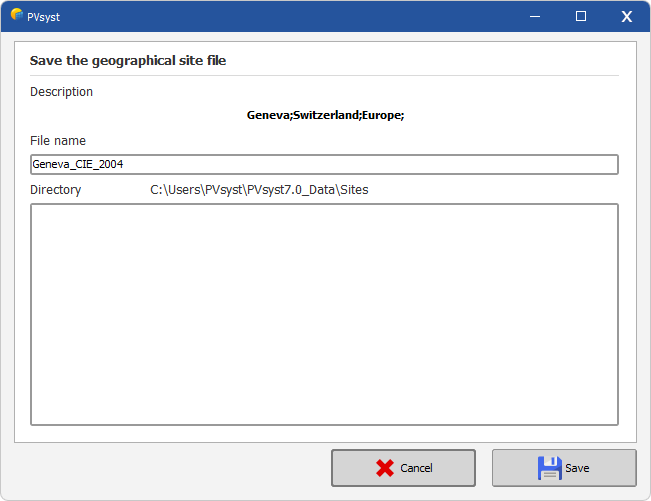
Task: Click the PVsyst app icon in title bar
Action: coord(17,15)
